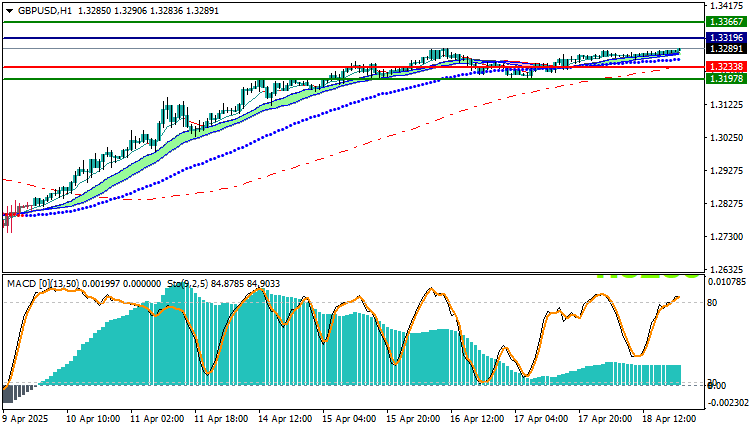Image resolution: width=750 pixels, height=430 pixels.
Task: Click the 1.26325 price scale value
Action: coord(727,270)
